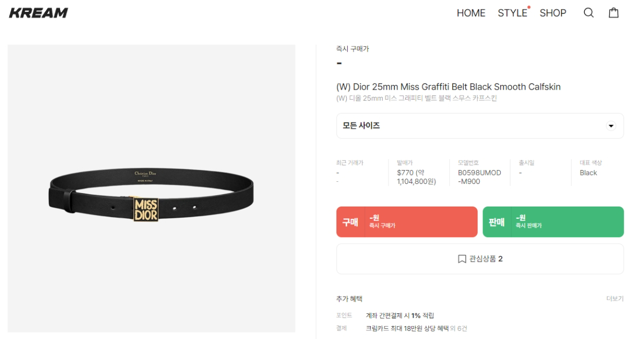Image resolution: width=644 pixels, height=339 pixels.
Task: Expand 추가 혜택 with 더보기
Action: click(x=615, y=299)
